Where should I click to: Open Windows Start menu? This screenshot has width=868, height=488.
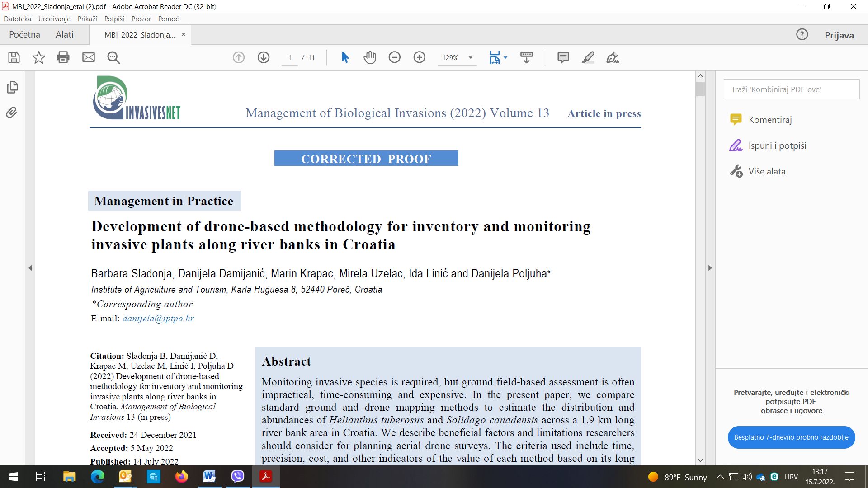[x=14, y=477]
